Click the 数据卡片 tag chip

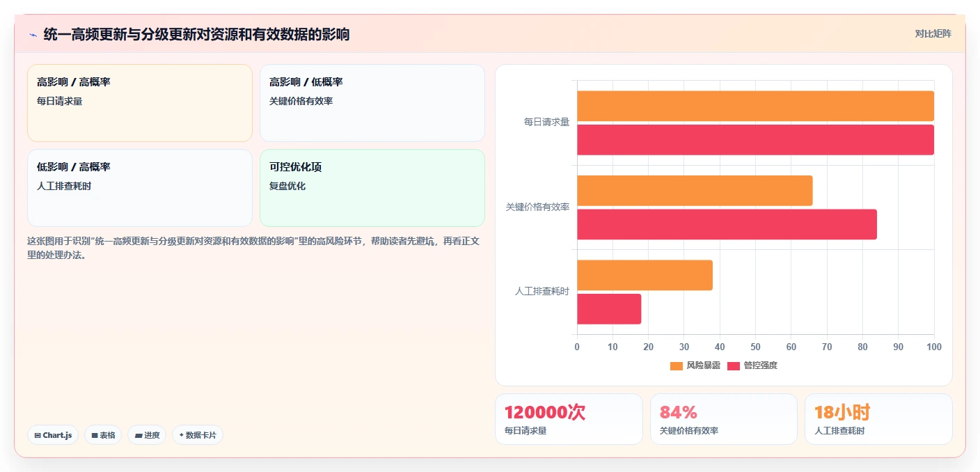click(x=198, y=435)
